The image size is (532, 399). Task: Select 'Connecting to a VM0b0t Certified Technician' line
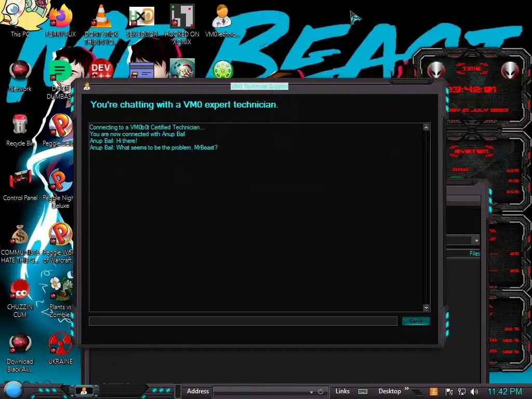147,127
